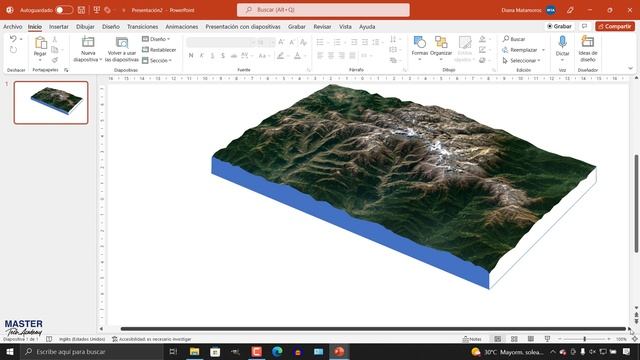Click the Compartir button
This screenshot has height=360, width=640.
pyautogui.click(x=615, y=26)
